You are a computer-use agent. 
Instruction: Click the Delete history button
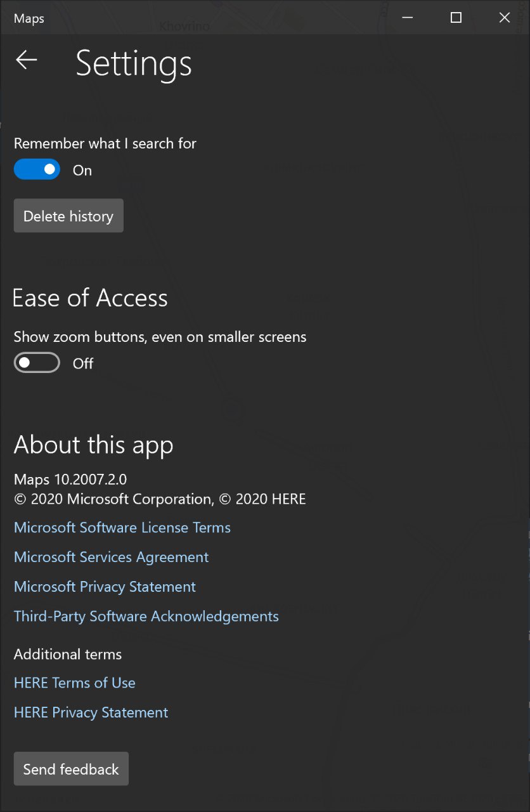point(68,216)
